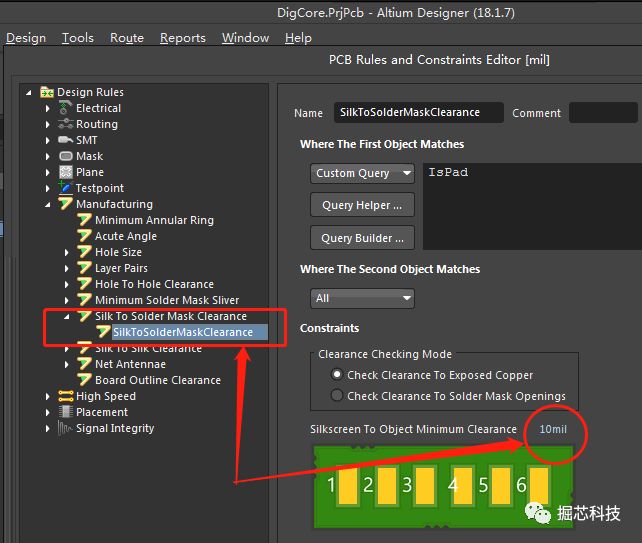The image size is (642, 543).
Task: Select the Acute Angle rule
Action: pos(126,236)
